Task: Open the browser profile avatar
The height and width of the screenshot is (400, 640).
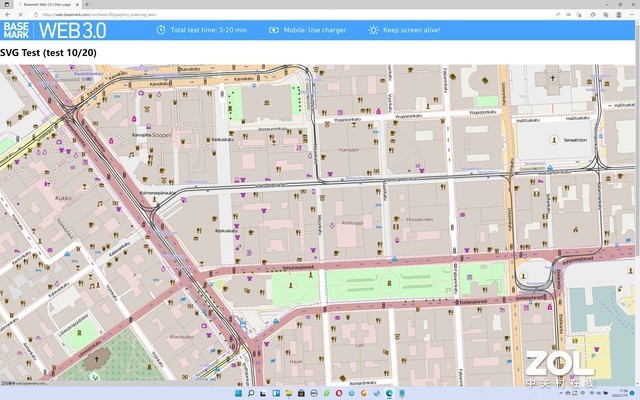Action: [x=619, y=15]
